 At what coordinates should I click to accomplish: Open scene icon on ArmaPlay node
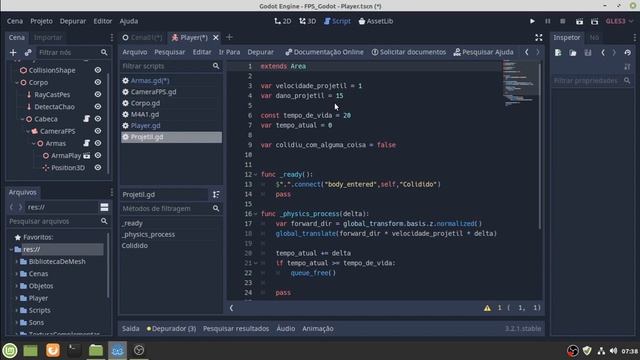coord(87,156)
